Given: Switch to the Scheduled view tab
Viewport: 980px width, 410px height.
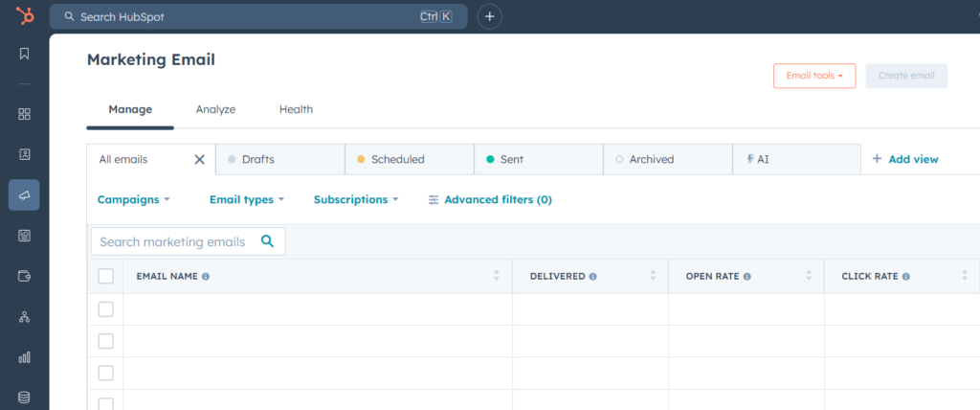Looking at the screenshot, I should [397, 159].
